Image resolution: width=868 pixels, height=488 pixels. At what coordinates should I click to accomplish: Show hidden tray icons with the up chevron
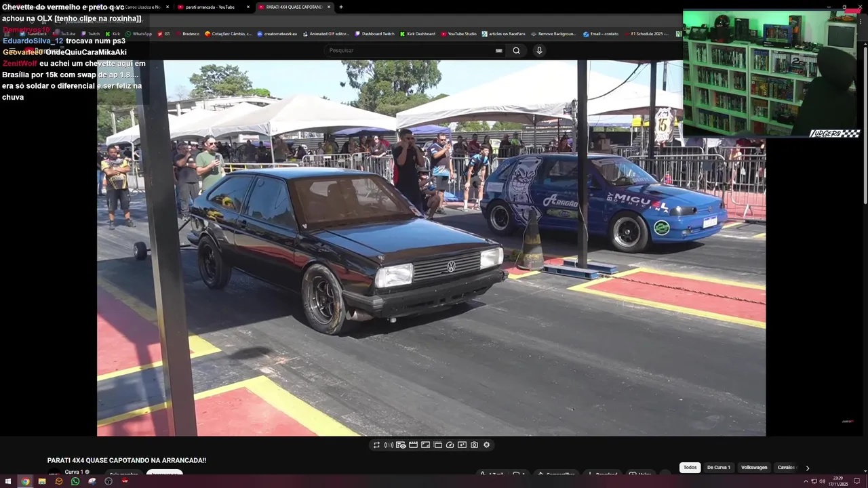(806, 481)
